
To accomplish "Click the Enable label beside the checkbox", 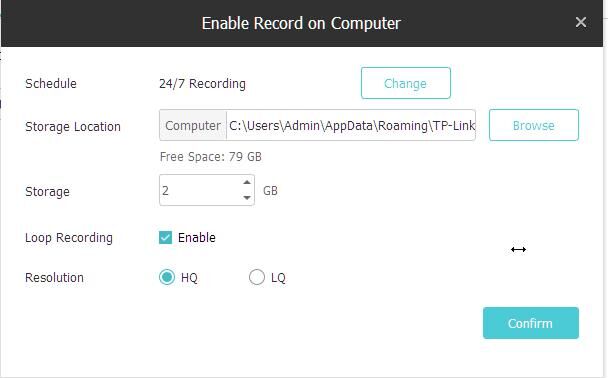I will pos(197,237).
